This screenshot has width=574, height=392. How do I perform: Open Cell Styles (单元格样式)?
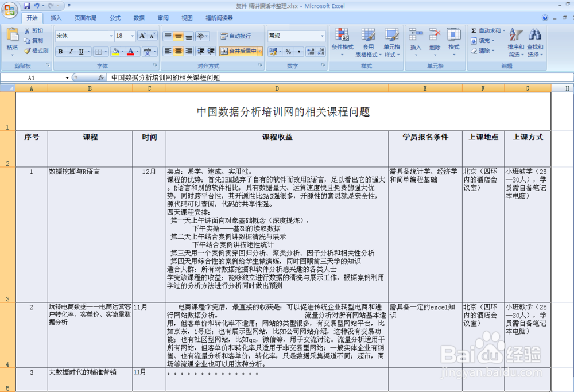[x=391, y=42]
